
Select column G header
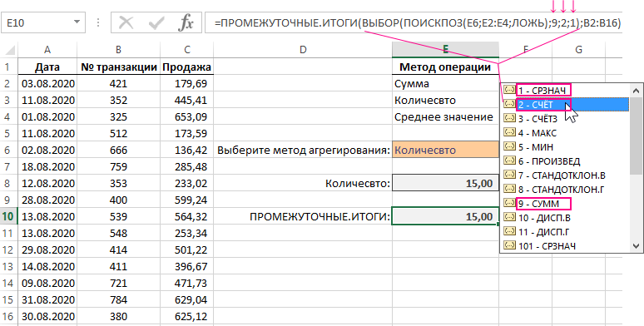pyautogui.click(x=579, y=50)
